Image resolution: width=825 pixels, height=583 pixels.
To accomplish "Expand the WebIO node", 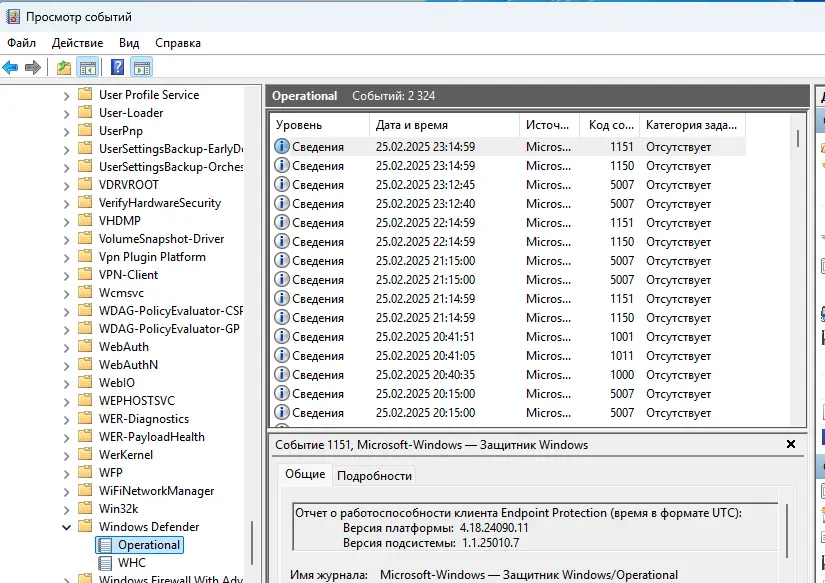I will pos(66,384).
